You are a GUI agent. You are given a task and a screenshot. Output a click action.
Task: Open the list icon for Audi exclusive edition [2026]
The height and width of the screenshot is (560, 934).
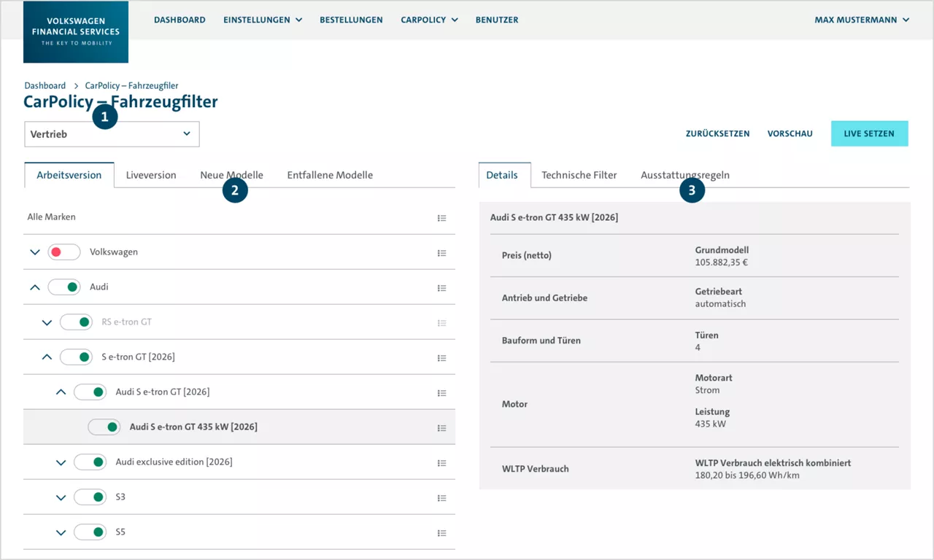(441, 462)
